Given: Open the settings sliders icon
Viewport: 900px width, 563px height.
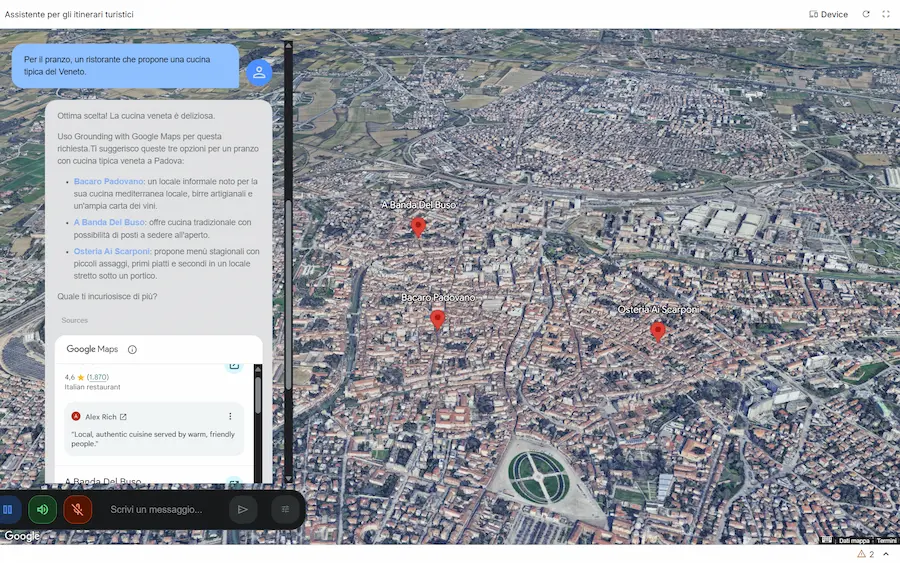Looking at the screenshot, I should coord(285,509).
